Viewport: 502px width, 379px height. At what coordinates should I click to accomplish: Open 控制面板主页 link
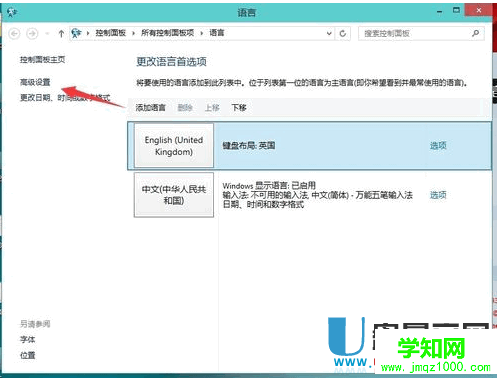coord(42,60)
